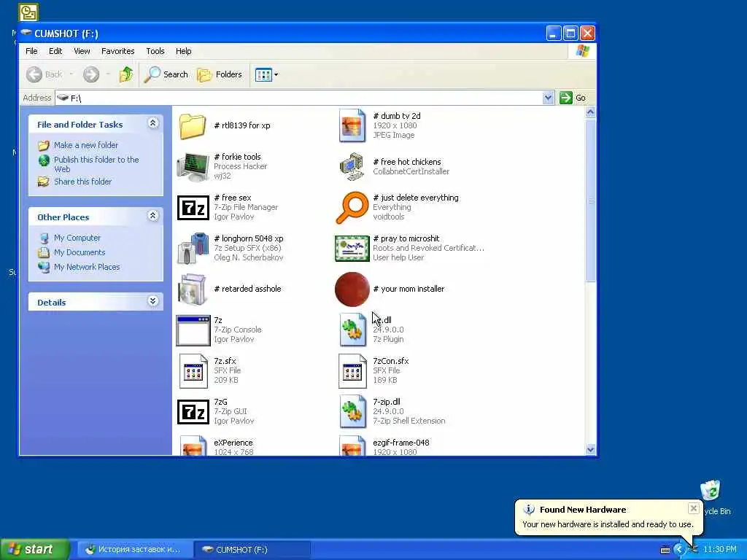747x560 pixels.
Task: Select the 7zG 7-Zip GUI icon
Action: click(x=193, y=412)
